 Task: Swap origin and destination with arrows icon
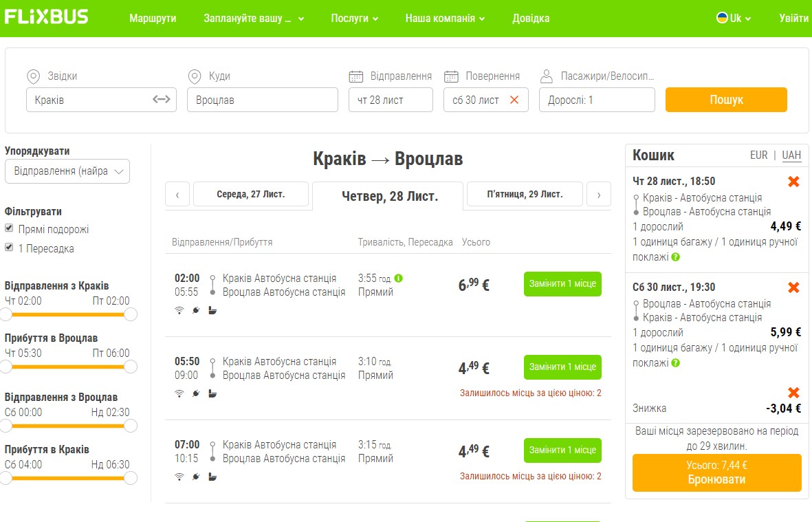pyautogui.click(x=161, y=100)
